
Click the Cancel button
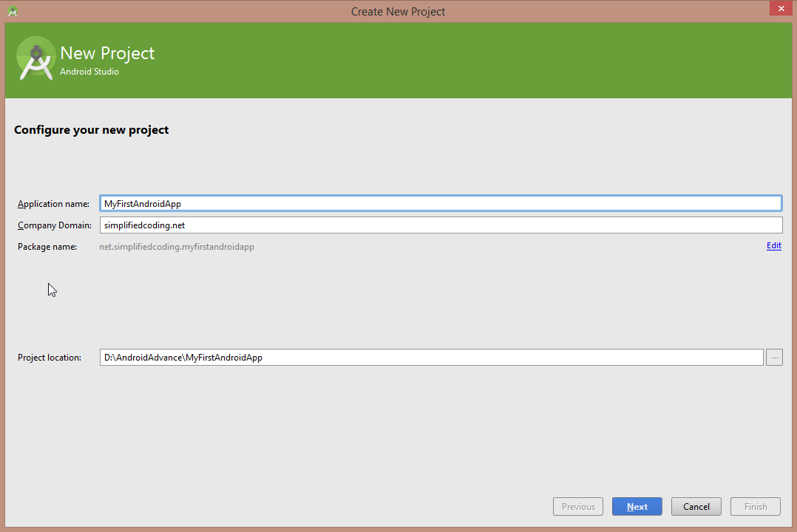point(696,507)
